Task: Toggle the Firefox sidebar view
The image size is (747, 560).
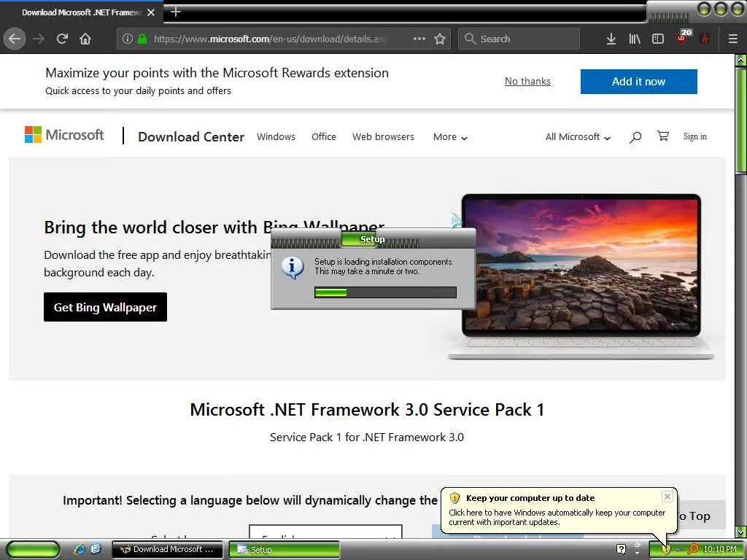Action: tap(658, 39)
